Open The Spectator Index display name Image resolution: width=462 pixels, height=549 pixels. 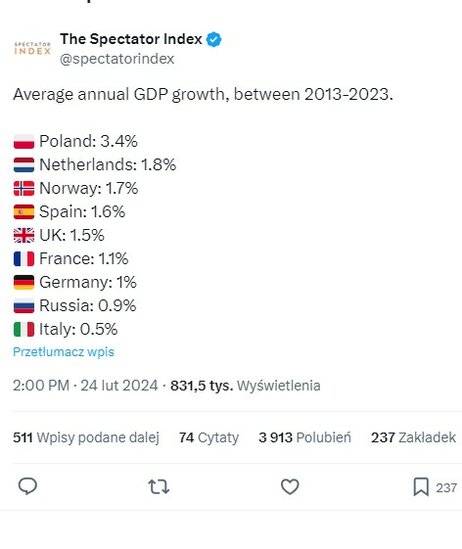click(x=131, y=39)
